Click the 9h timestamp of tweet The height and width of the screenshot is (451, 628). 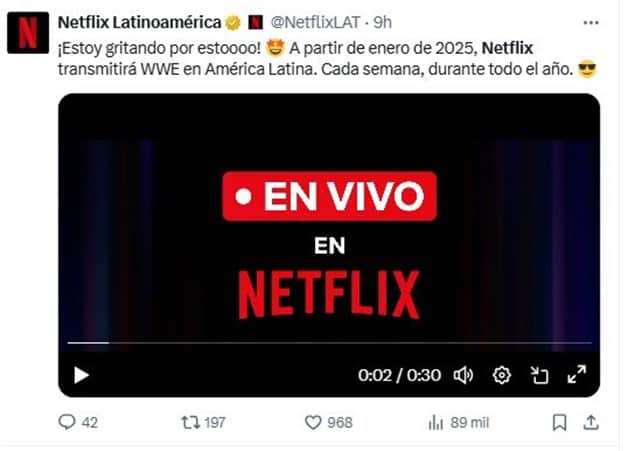(382, 22)
